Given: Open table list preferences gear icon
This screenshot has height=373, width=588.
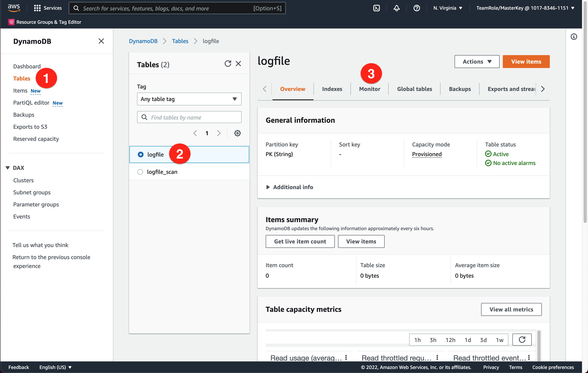Looking at the screenshot, I should (237, 133).
